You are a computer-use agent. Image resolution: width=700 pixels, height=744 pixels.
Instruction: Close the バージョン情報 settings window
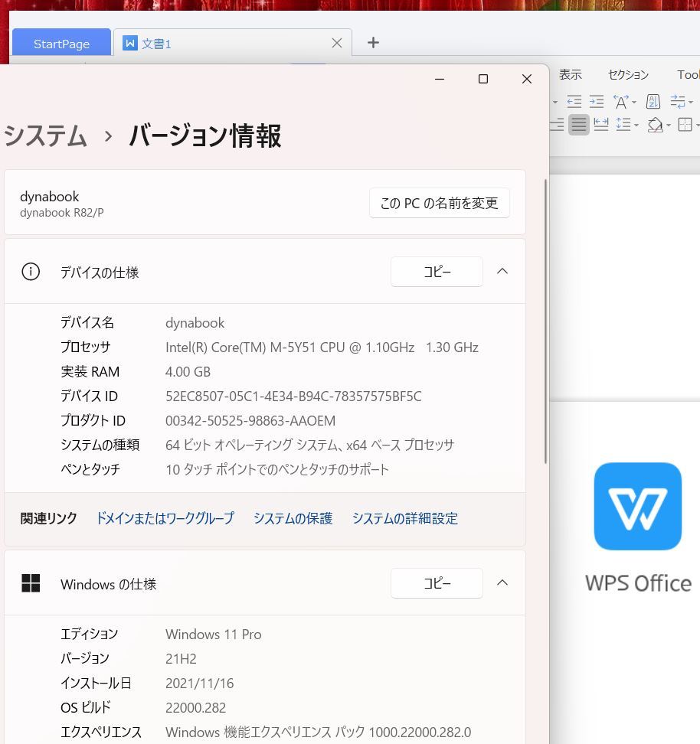(x=527, y=79)
